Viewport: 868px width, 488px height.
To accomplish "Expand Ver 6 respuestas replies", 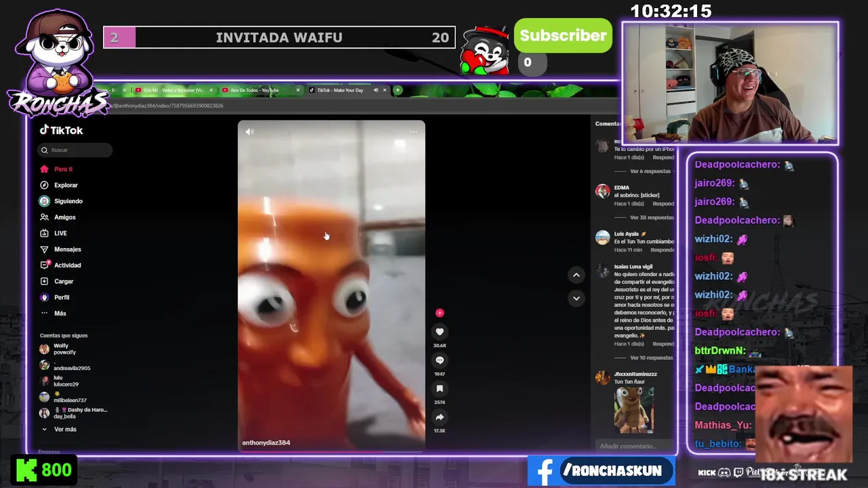I will click(x=650, y=171).
